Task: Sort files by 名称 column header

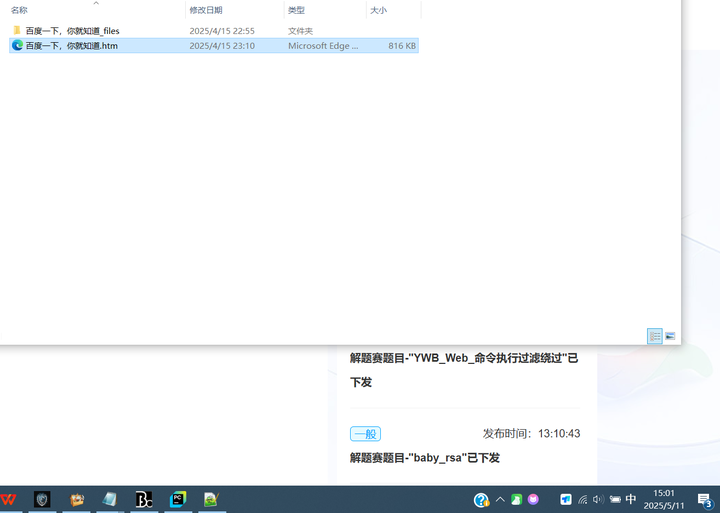Action: click(x=19, y=10)
